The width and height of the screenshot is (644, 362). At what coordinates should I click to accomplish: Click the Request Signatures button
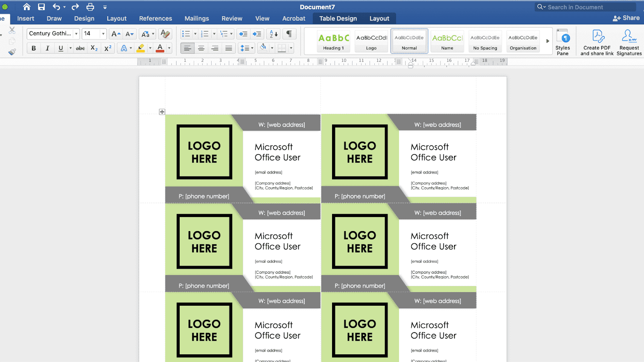point(628,41)
